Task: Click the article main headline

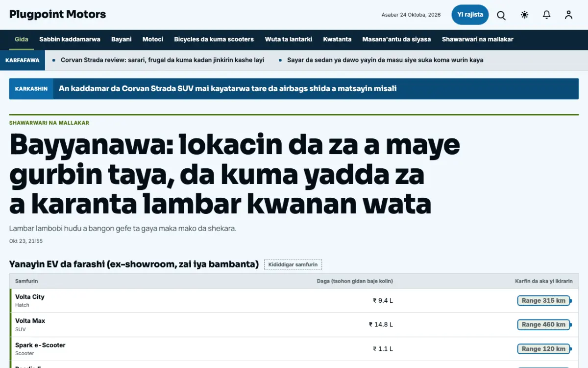Action: (x=235, y=174)
